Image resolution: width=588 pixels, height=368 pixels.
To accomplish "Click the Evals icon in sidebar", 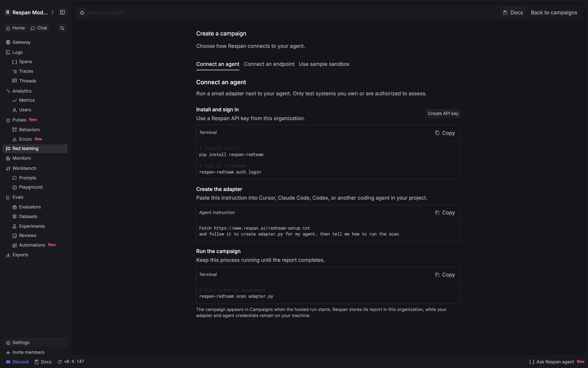I will click(x=8, y=197).
